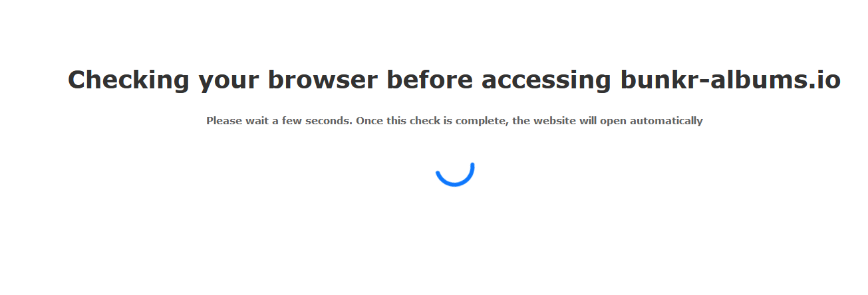Click the word check in subtitle
This screenshot has height=295, width=868.
point(424,121)
